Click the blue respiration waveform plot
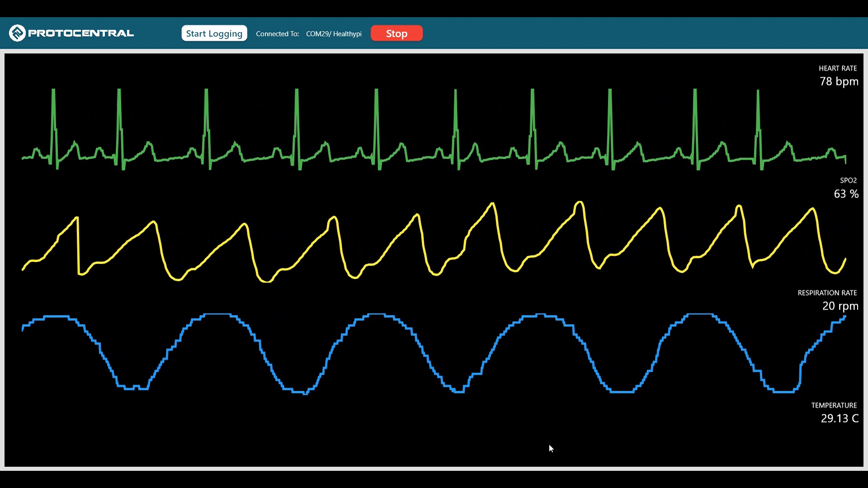 (434, 354)
